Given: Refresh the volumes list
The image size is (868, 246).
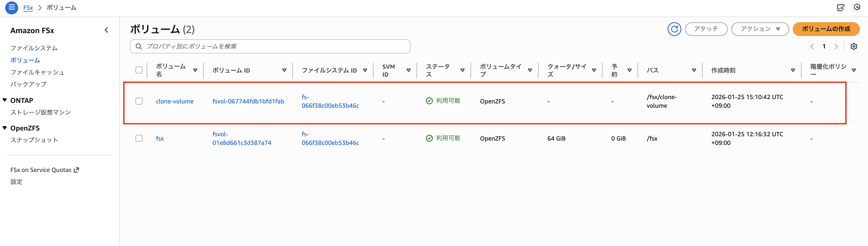Looking at the screenshot, I should [x=674, y=29].
